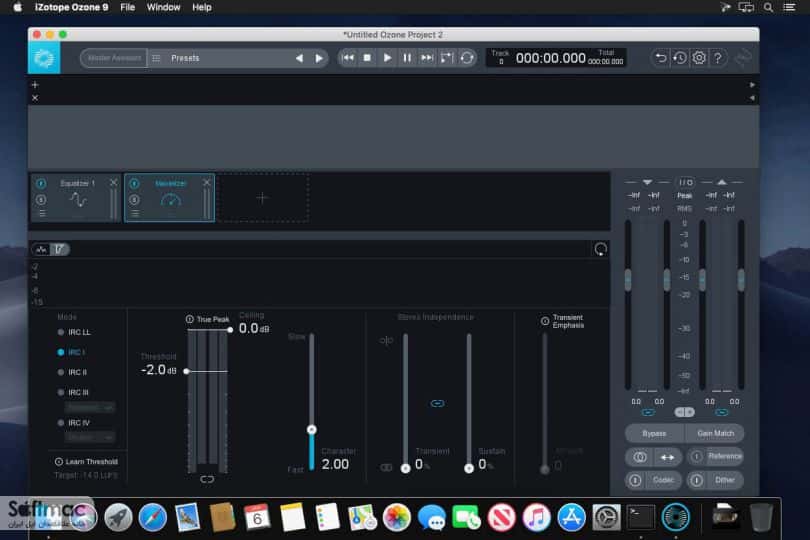Open the Equalizer 1 module preset menu
Image resolution: width=810 pixels, height=540 pixels.
pyautogui.click(x=42, y=213)
